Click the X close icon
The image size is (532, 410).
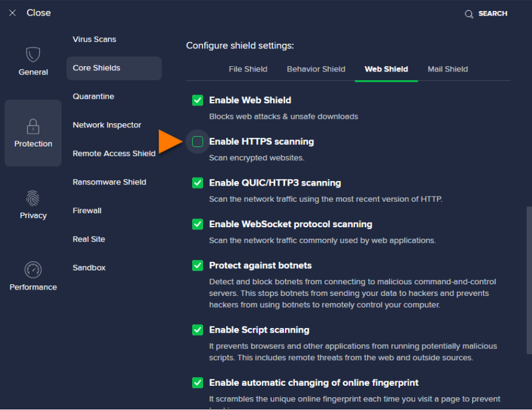13,13
